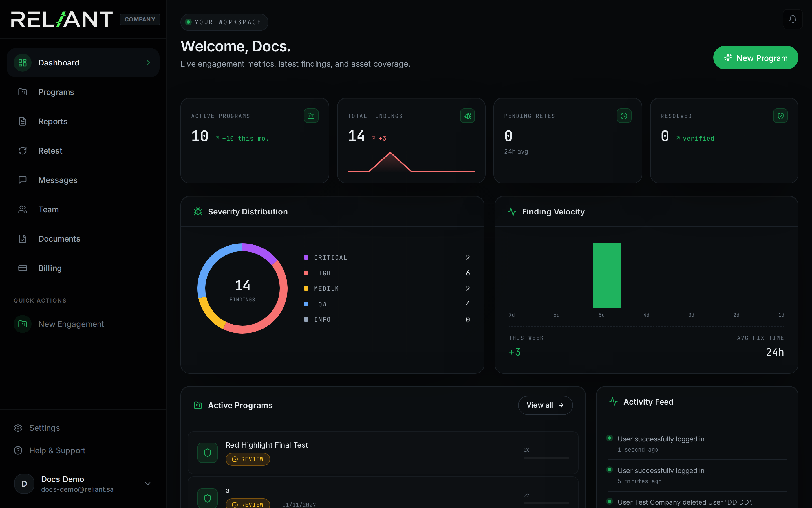Click the Activity Feed pulse icon

pos(613,402)
